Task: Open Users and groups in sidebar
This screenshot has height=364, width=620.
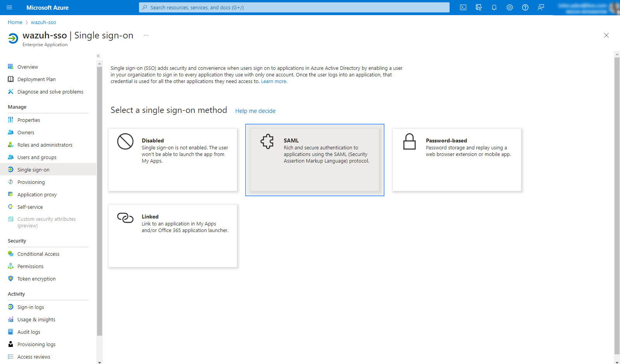Action: click(37, 157)
